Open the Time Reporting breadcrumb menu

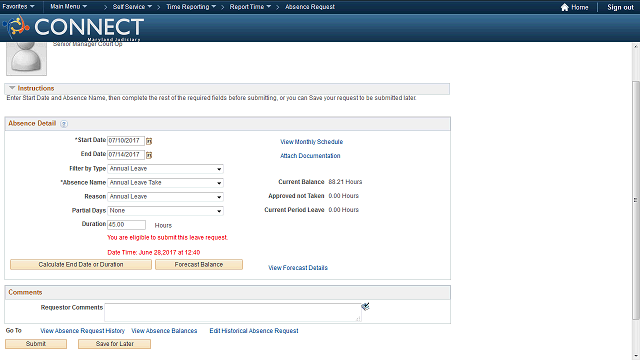(x=191, y=7)
